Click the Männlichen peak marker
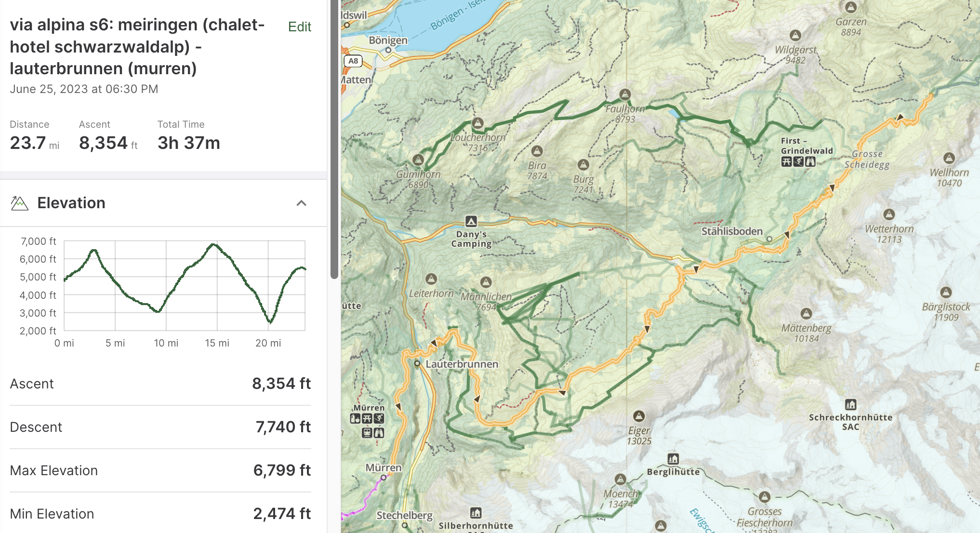 (x=486, y=282)
